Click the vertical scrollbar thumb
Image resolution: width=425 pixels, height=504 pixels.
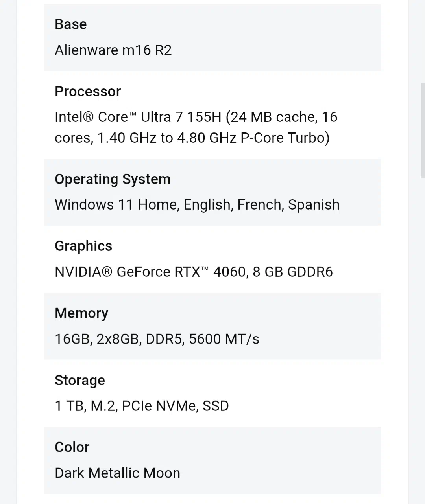point(423,131)
